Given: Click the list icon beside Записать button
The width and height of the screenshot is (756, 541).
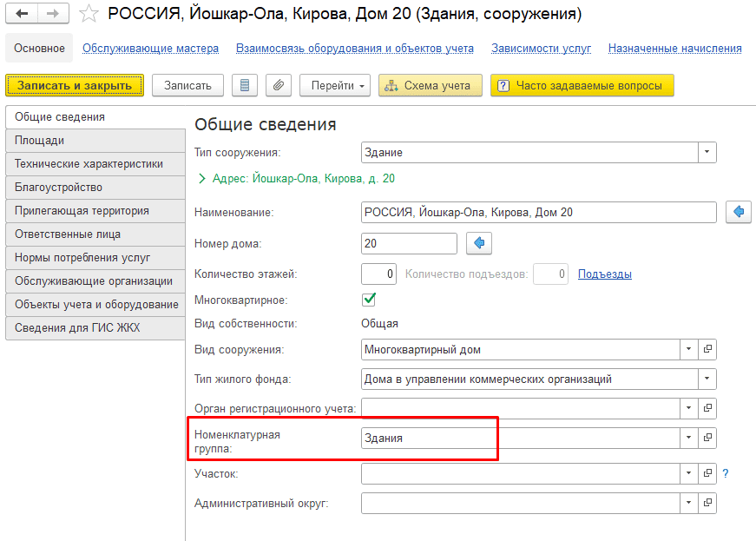Looking at the screenshot, I should point(247,85).
